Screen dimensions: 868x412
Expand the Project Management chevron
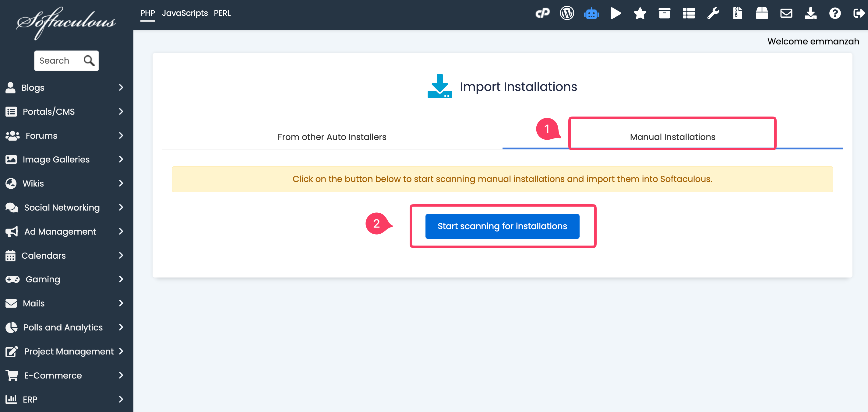click(x=121, y=351)
